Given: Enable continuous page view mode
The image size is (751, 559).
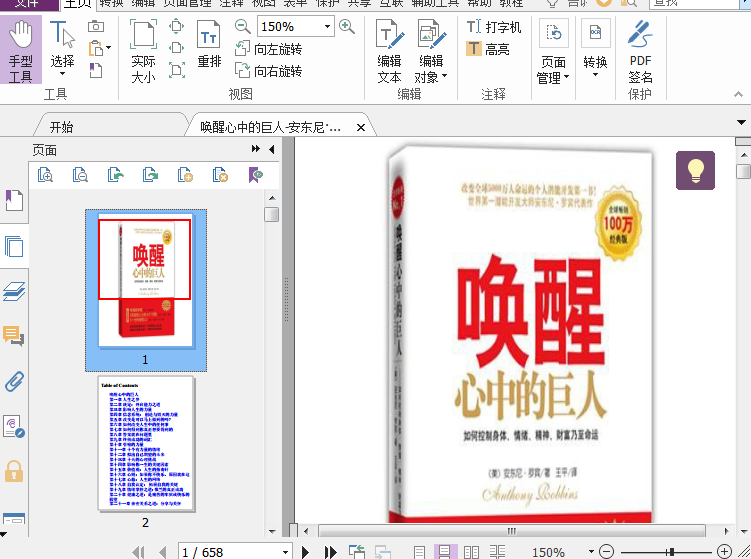Looking at the screenshot, I should pyautogui.click(x=445, y=552).
